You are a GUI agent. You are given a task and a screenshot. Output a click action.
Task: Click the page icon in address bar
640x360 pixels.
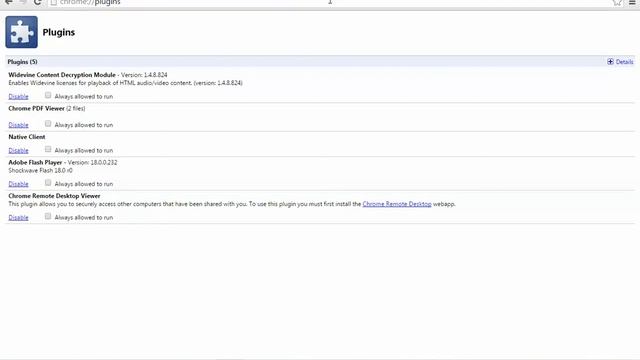[53, 2]
